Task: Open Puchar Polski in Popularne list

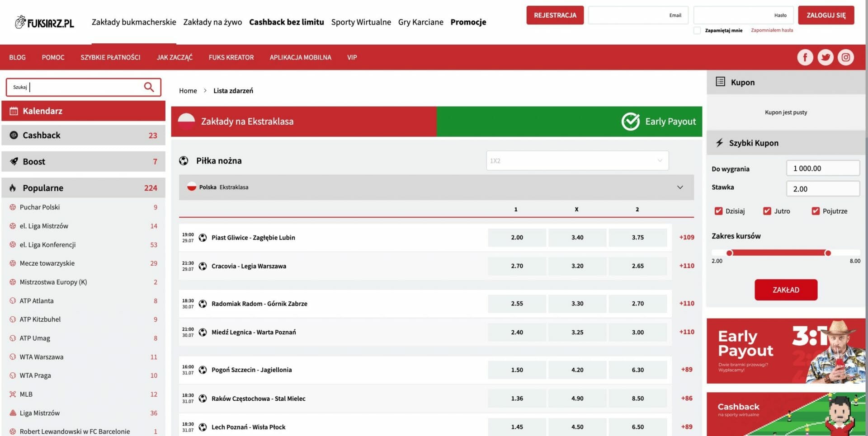Action: point(40,207)
